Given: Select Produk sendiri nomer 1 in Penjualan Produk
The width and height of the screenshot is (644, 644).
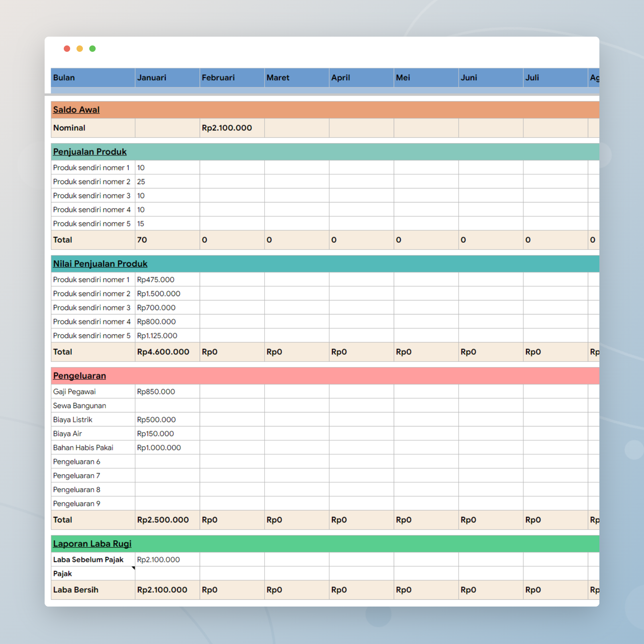Looking at the screenshot, I should pos(93,168).
